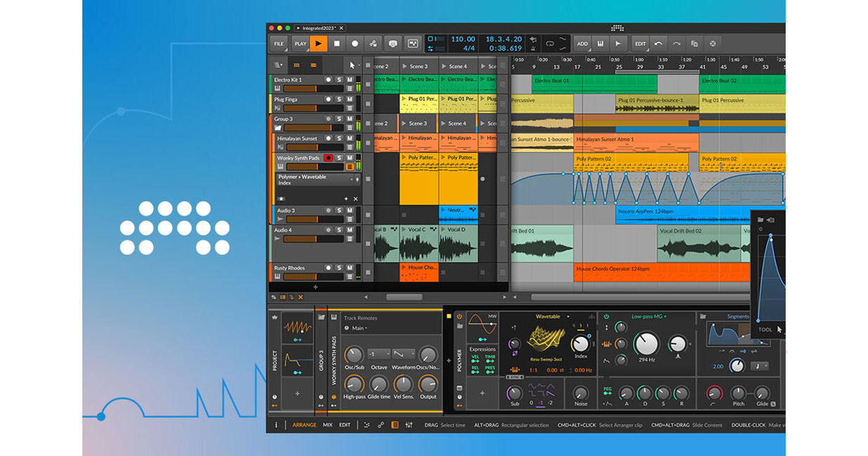Switch to the MIX view
868x456 pixels.
[x=328, y=425]
